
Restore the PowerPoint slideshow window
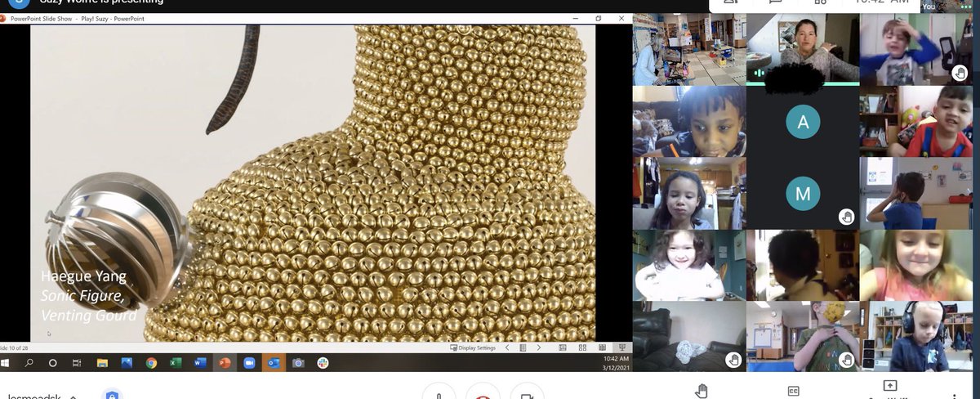[598, 18]
